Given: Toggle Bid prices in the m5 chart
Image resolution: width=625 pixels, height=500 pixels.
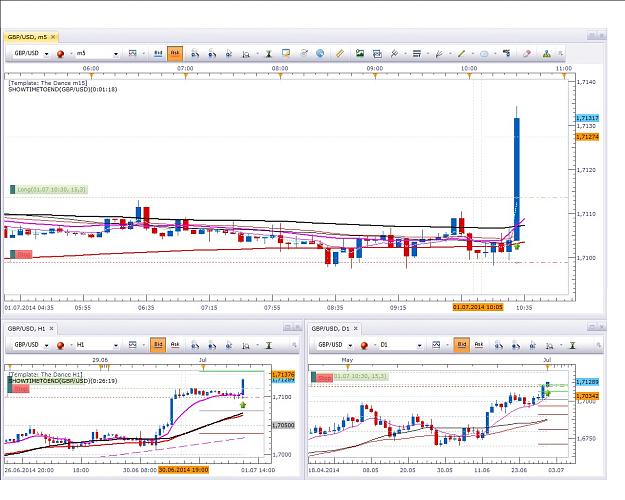Looking at the screenshot, I should click(158, 53).
